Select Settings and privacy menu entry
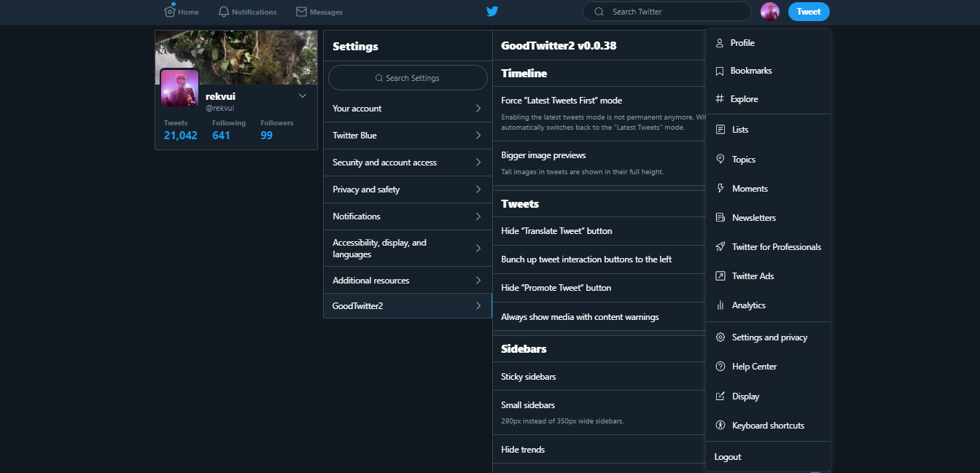The width and height of the screenshot is (980, 473). [768, 337]
